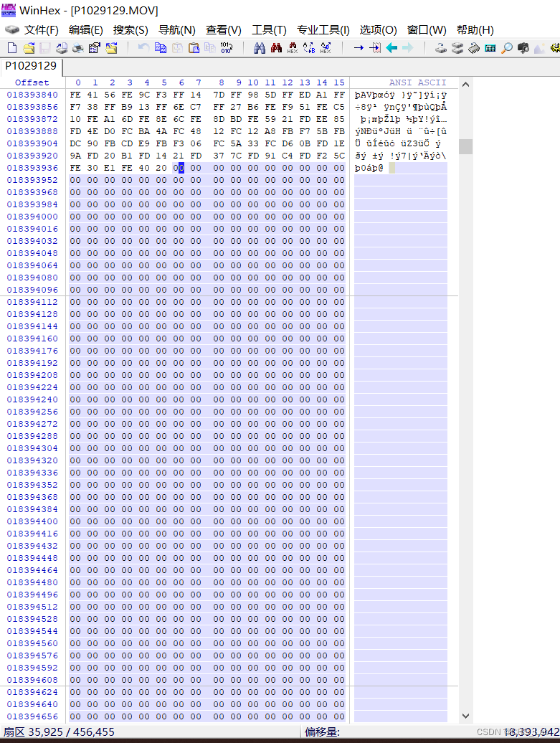Screen dimensions: 560x743
Task: Click scrollbar up arrow
Action: tap(466, 85)
